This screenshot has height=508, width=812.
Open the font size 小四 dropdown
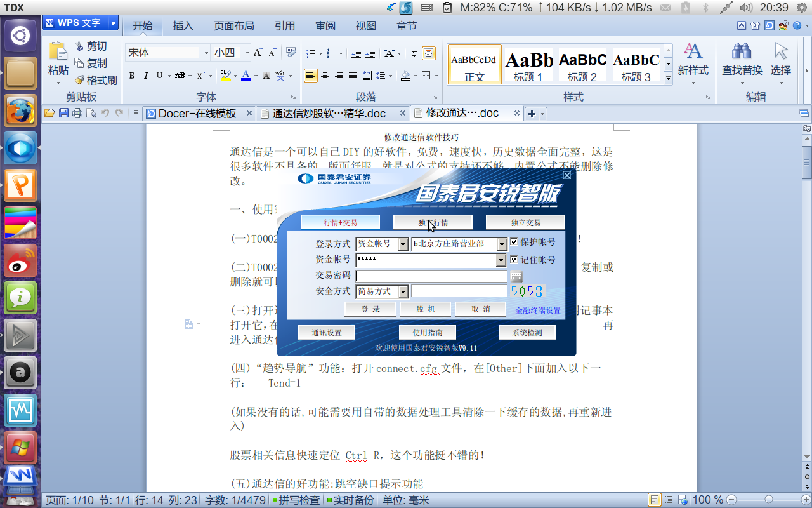pos(247,53)
